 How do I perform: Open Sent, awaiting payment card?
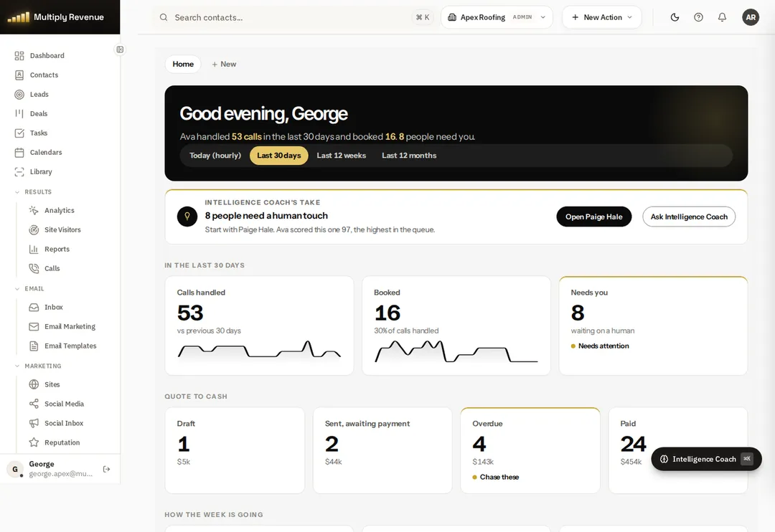click(x=382, y=450)
